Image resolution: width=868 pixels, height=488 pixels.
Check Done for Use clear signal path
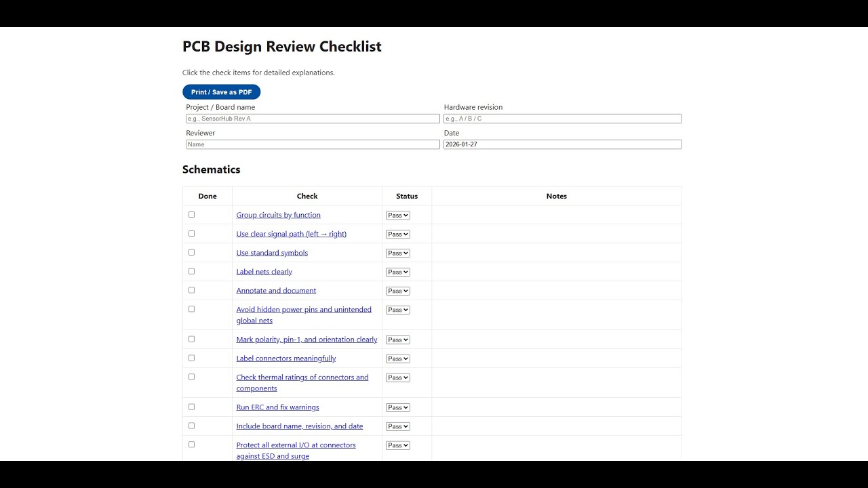pyautogui.click(x=191, y=234)
